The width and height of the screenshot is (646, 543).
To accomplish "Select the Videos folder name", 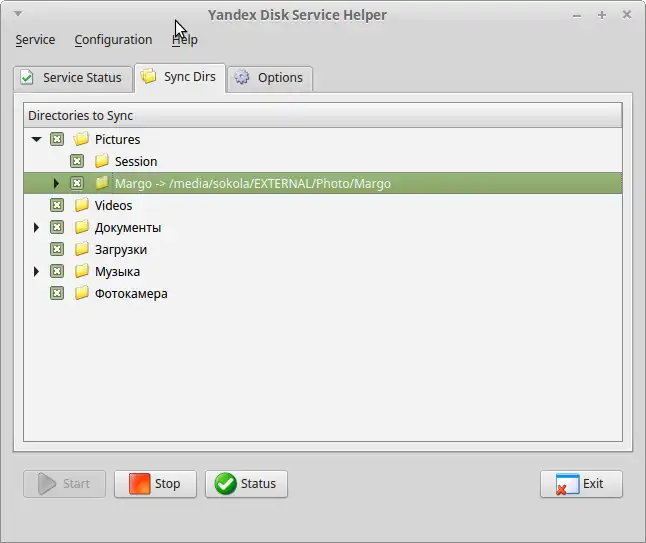I will click(113, 205).
